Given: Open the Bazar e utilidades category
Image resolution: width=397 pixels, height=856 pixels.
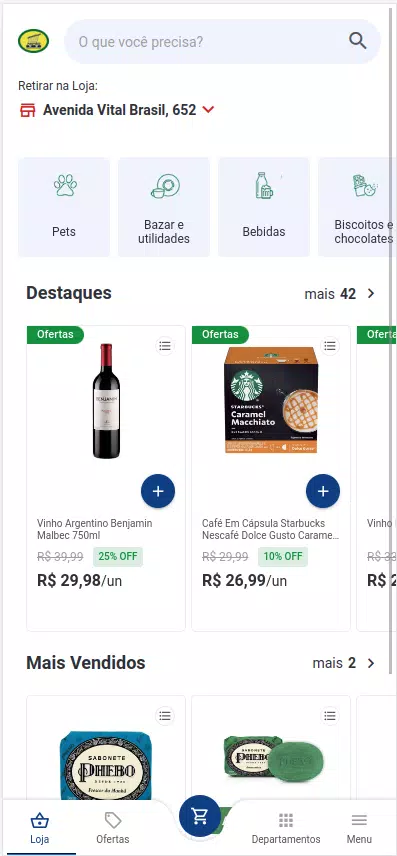Looking at the screenshot, I should [x=164, y=207].
